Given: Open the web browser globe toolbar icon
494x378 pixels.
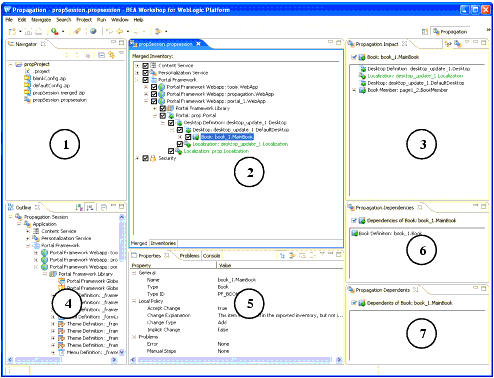Looking at the screenshot, I should point(93,31).
